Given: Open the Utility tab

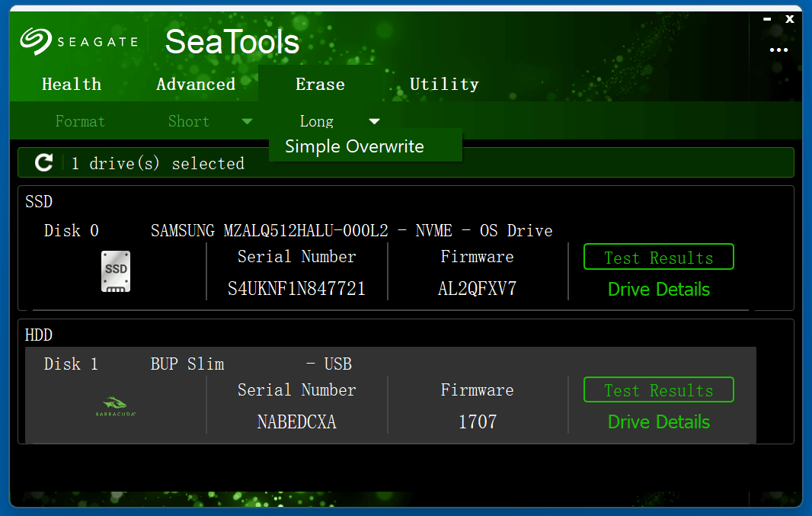Looking at the screenshot, I should [x=444, y=85].
